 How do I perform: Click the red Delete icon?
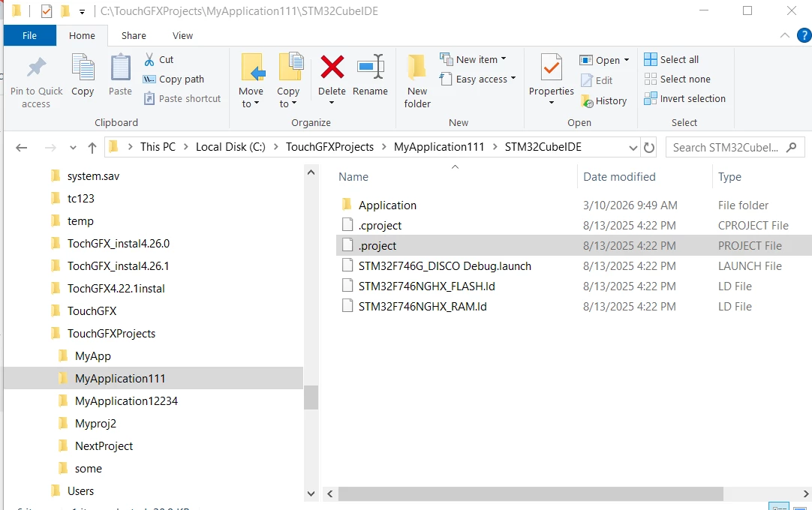point(332,67)
